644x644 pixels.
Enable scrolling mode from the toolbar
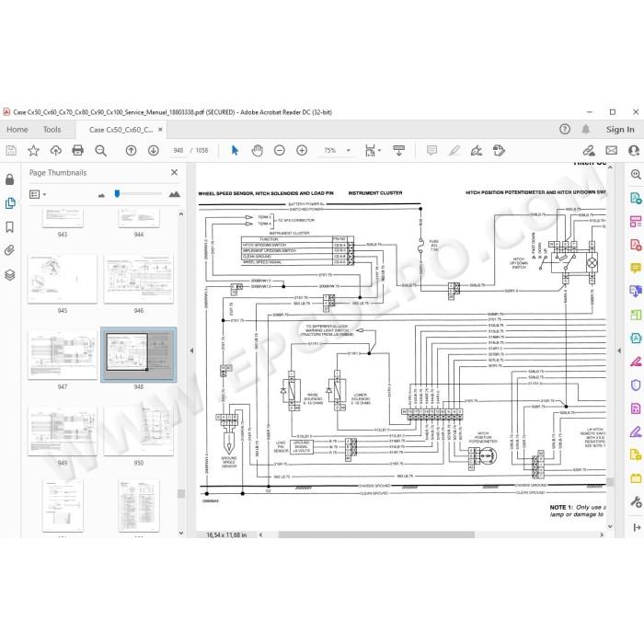[398, 150]
